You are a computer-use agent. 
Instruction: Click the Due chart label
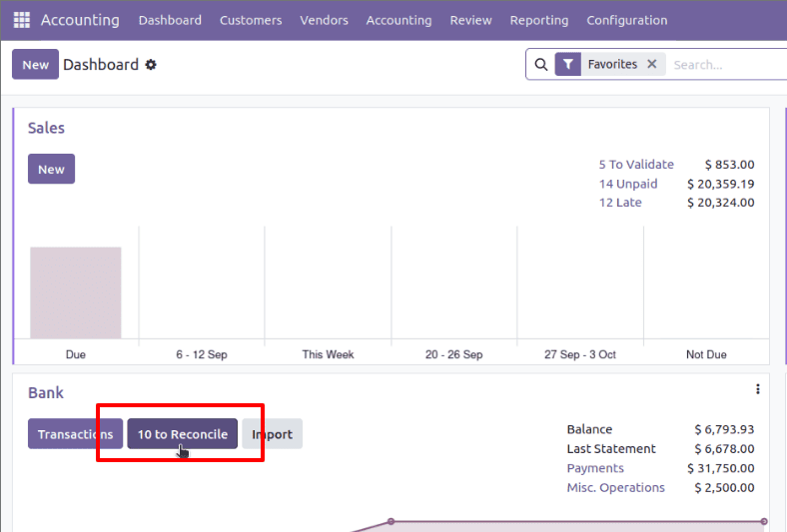(76, 354)
